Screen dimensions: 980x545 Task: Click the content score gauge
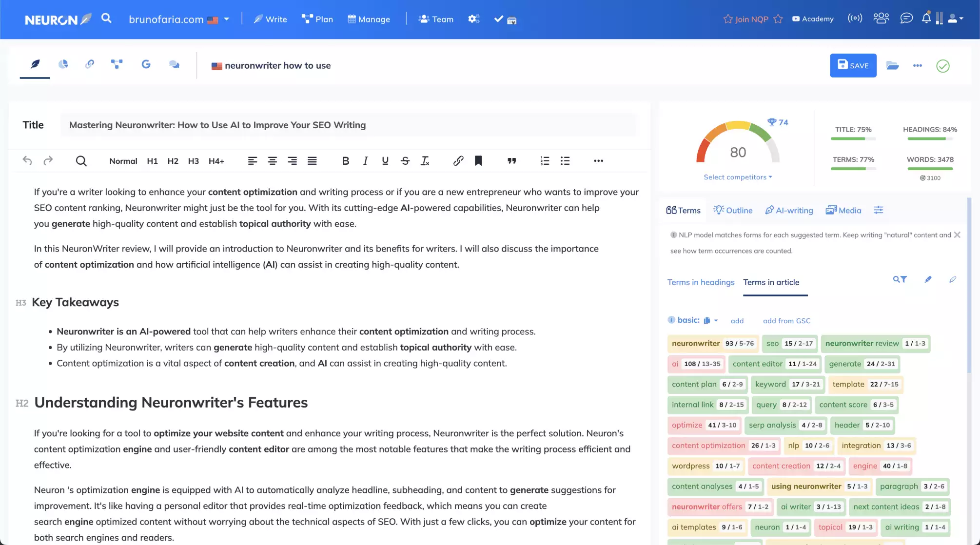pos(738,142)
